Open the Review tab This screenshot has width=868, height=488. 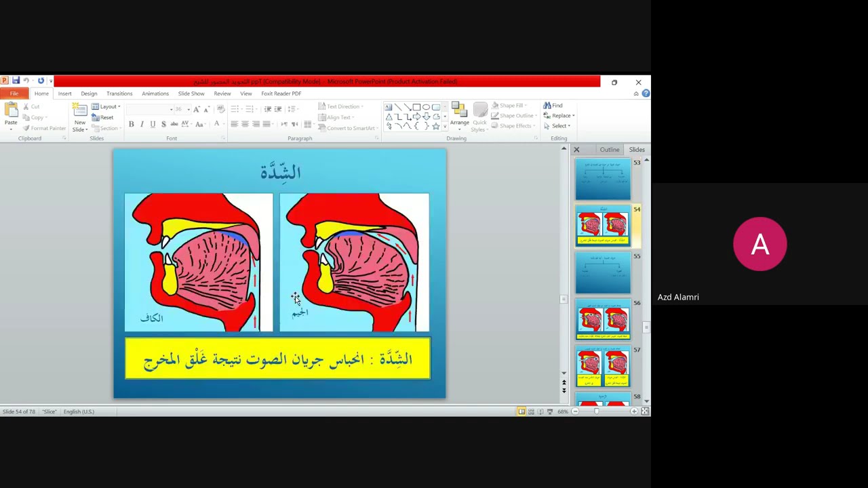222,94
